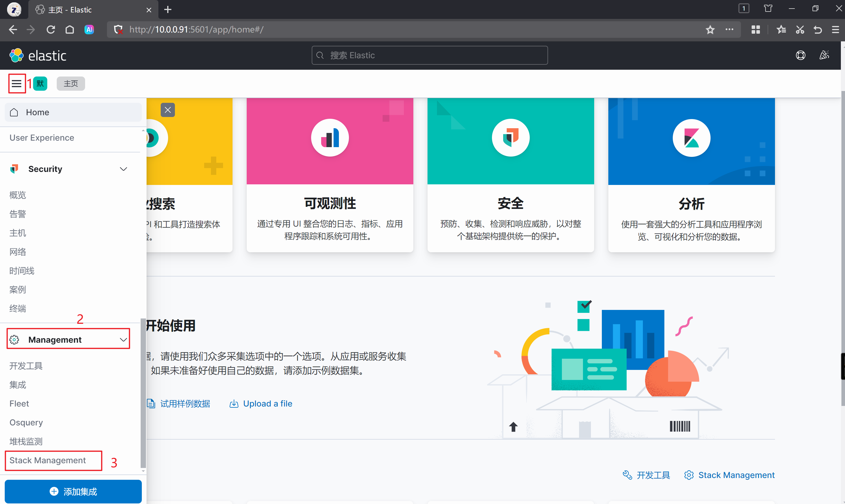Click the elastic logo in header
The height and width of the screenshot is (504, 845).
[38, 55]
